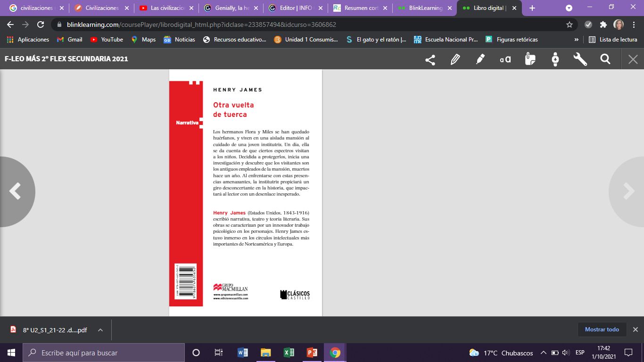Activate the audio reader icon
644x362 pixels.
click(555, 59)
